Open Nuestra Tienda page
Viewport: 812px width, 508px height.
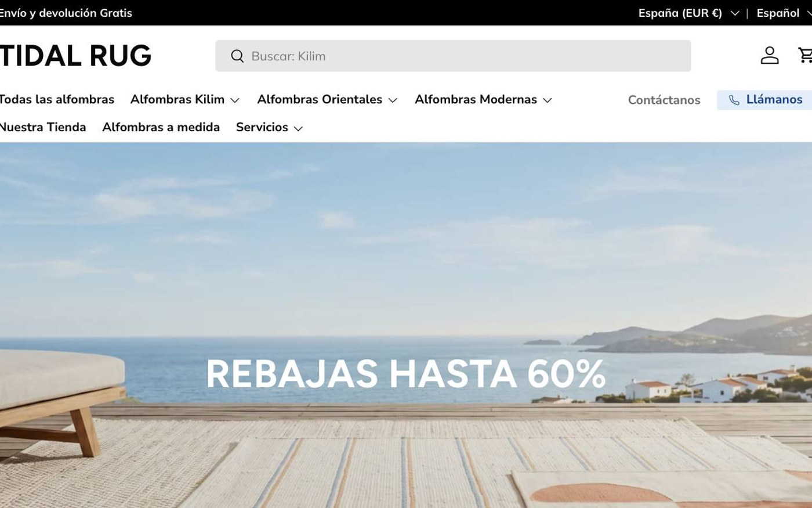(43, 127)
